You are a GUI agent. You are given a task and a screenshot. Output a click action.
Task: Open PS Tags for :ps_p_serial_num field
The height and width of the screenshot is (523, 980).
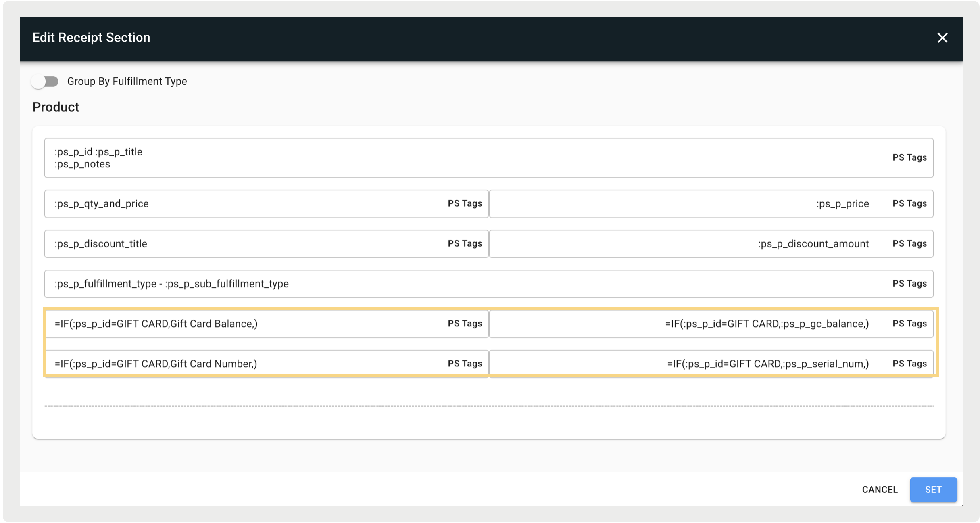909,363
